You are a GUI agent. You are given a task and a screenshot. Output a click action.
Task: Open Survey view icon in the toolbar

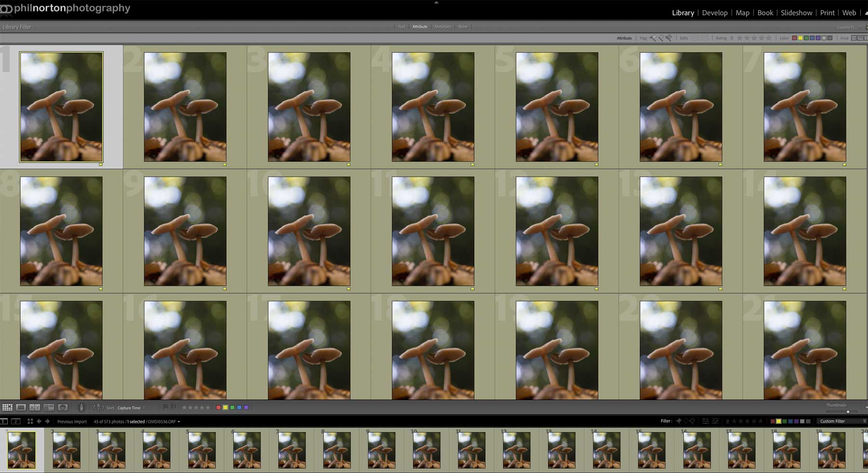pos(49,407)
